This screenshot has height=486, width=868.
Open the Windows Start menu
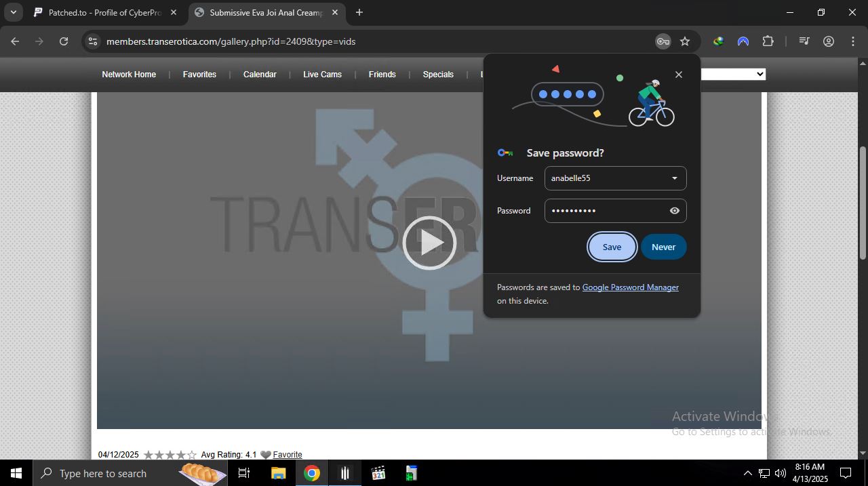(x=16, y=473)
